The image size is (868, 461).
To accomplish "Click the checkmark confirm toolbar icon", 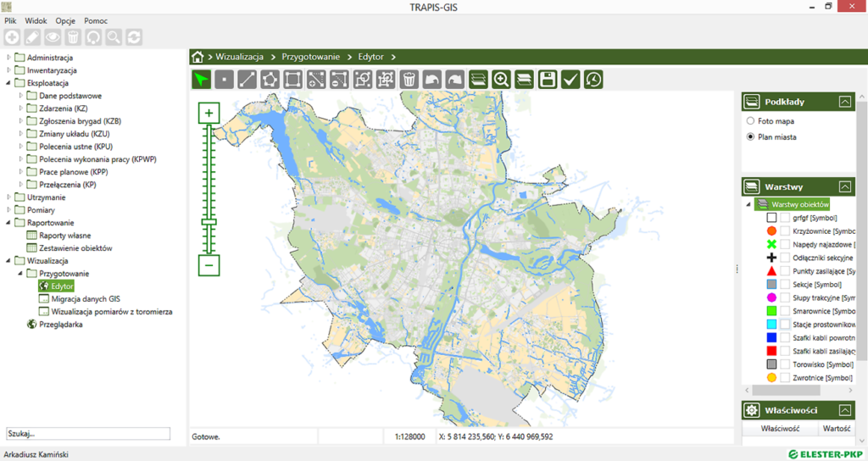I will [x=570, y=80].
